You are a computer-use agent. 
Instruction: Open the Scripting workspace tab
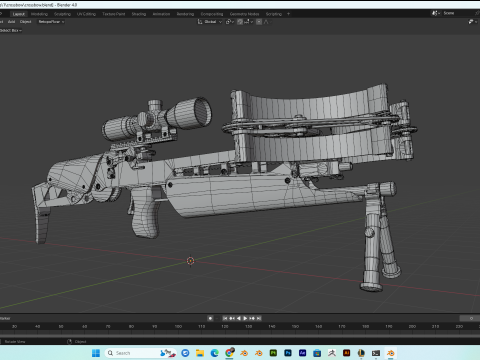274,14
